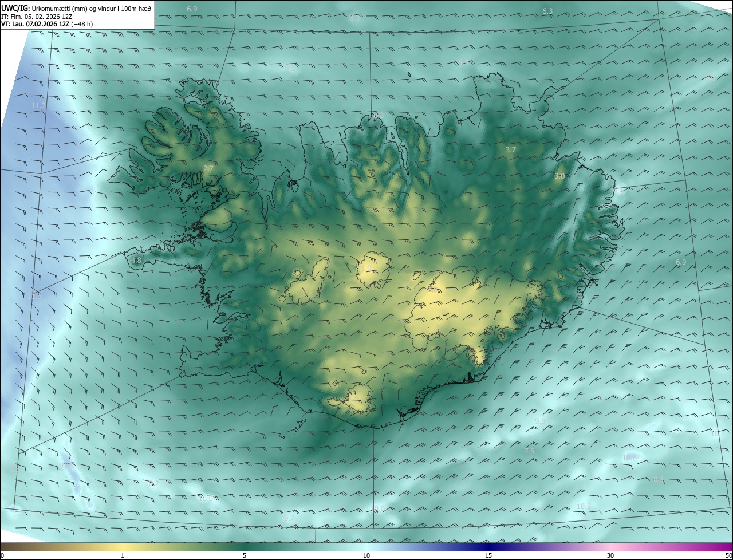The width and height of the screenshot is (733, 560).
Task: Click the 10.3 value label
Action: [x=583, y=507]
